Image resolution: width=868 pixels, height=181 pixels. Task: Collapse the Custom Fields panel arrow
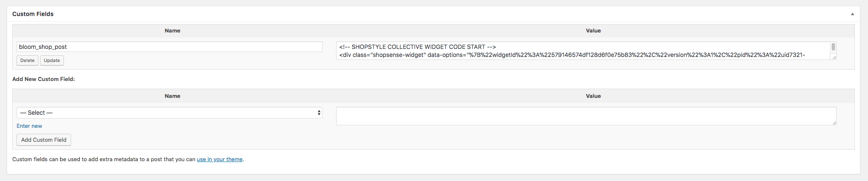[852, 14]
